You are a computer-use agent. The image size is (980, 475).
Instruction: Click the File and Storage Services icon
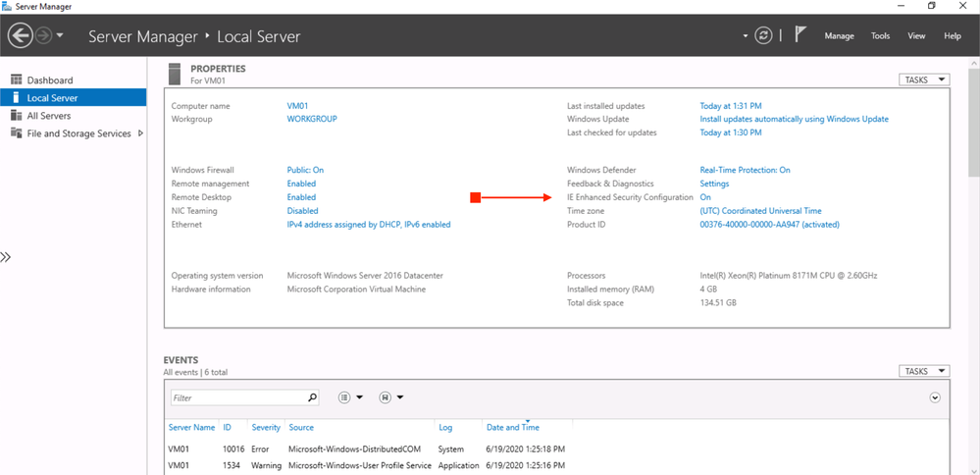(x=17, y=133)
